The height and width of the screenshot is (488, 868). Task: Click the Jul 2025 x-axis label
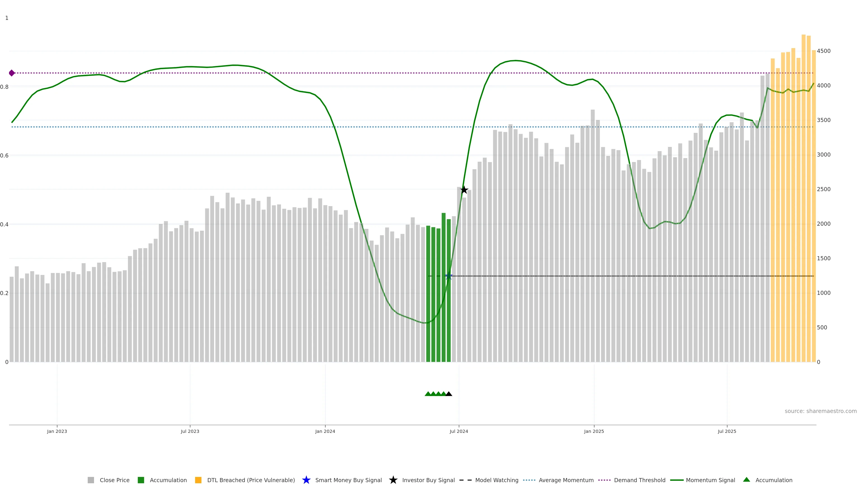click(x=727, y=432)
